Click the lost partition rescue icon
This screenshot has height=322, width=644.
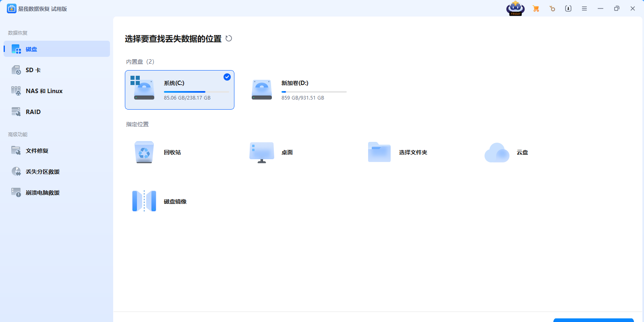[x=16, y=171]
